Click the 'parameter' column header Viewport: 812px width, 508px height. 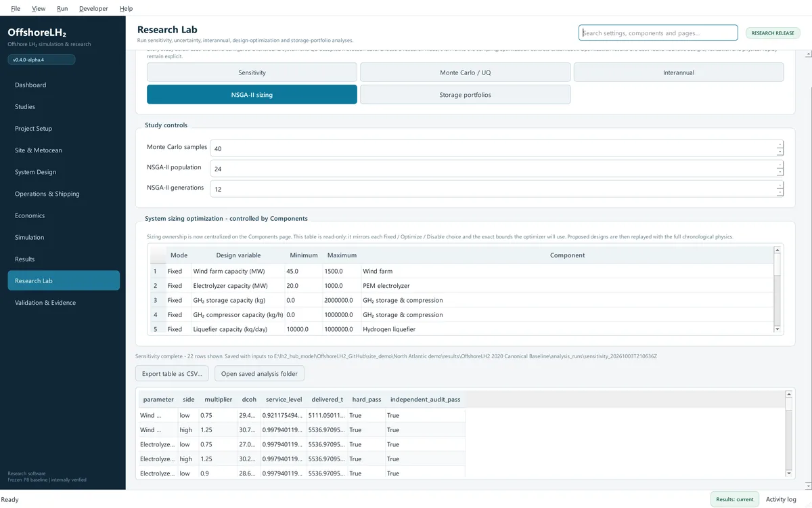tap(158, 400)
